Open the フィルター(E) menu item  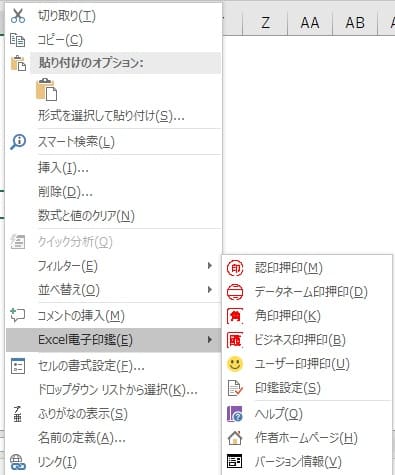[x=68, y=266]
